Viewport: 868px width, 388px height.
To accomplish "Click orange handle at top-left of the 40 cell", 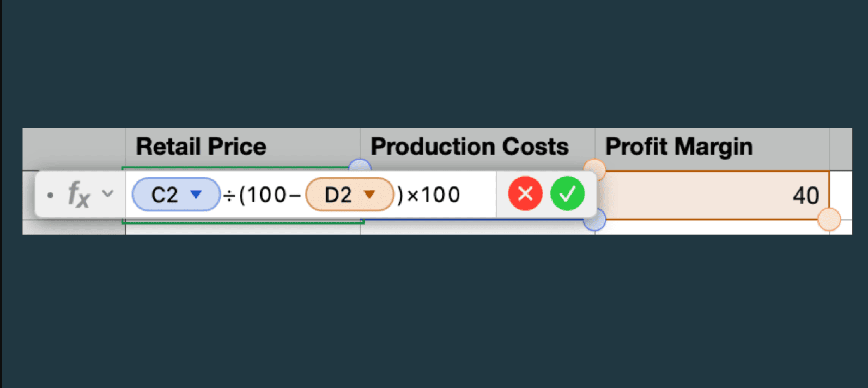I will (594, 168).
